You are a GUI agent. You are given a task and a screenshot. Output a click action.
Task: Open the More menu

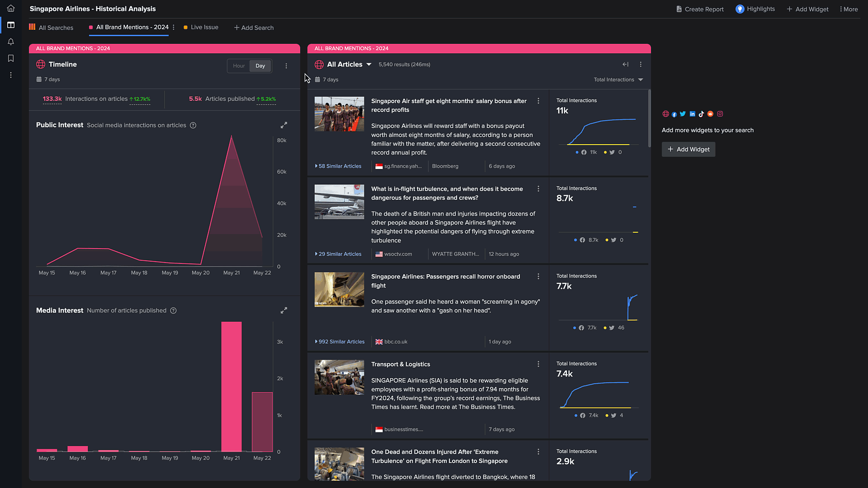[849, 9]
